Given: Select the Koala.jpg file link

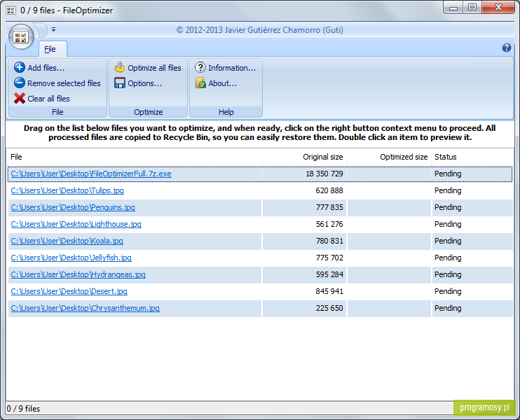Looking at the screenshot, I should tap(67, 241).
